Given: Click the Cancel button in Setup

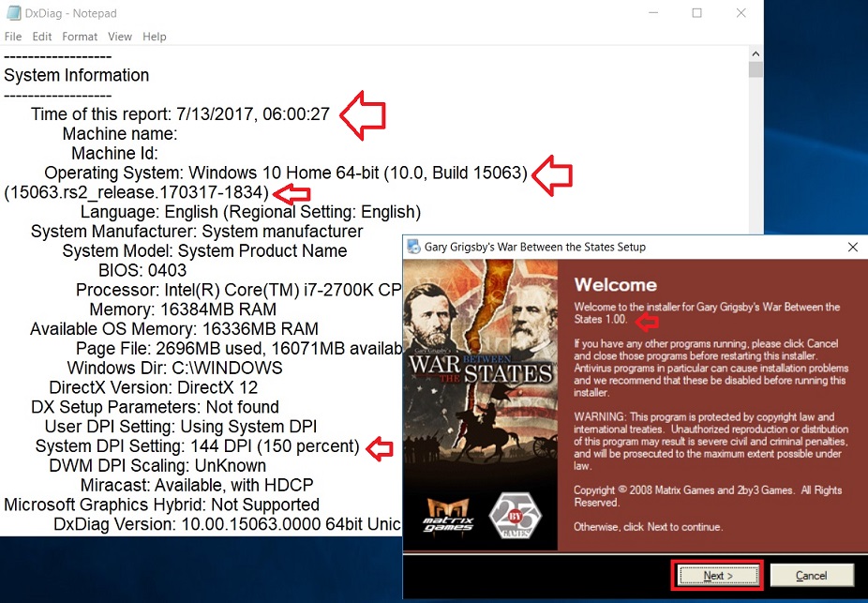Looking at the screenshot, I should point(812,575).
